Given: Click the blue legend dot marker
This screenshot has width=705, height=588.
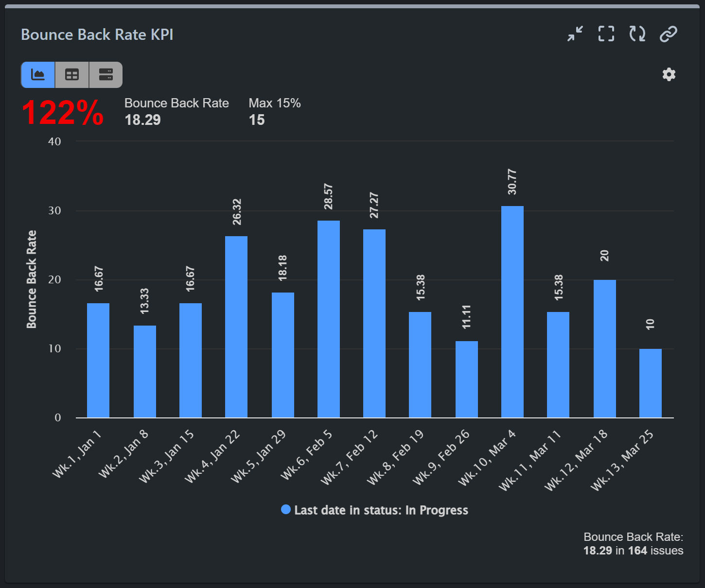Looking at the screenshot, I should [286, 510].
